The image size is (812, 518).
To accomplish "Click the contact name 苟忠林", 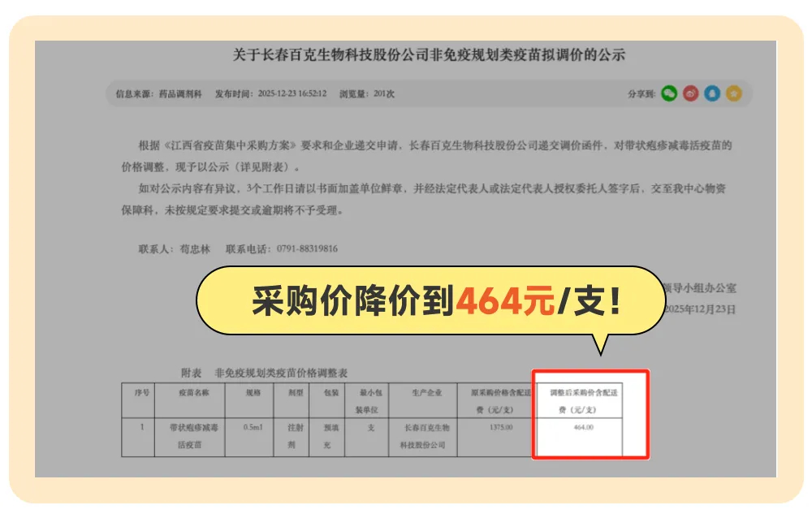I will (x=194, y=248).
